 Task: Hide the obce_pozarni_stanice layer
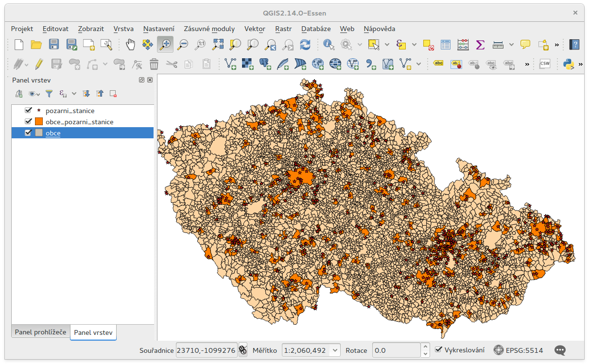(x=28, y=122)
